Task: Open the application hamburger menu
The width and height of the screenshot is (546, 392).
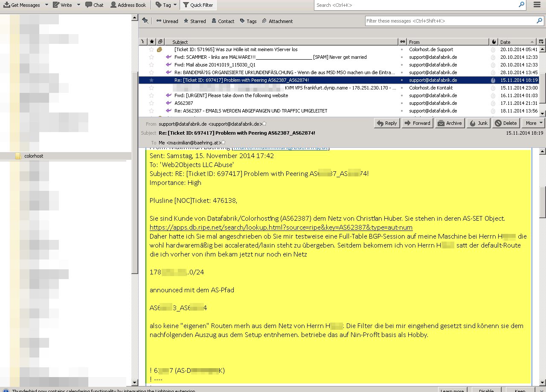Action: click(x=537, y=5)
